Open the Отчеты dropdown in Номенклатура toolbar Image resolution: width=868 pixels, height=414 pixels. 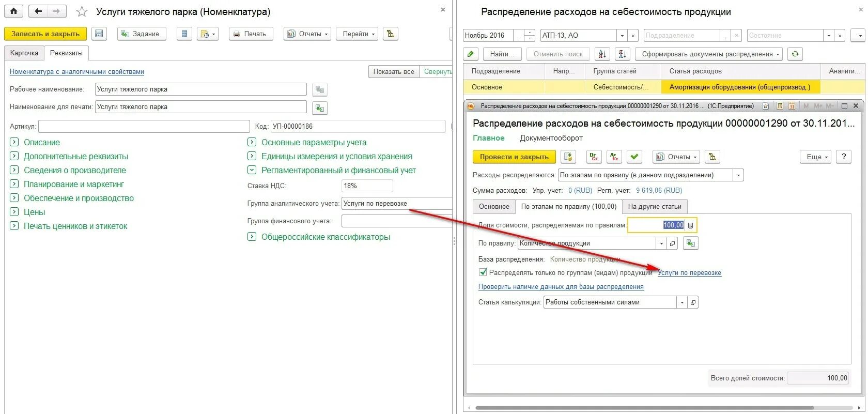pos(307,34)
